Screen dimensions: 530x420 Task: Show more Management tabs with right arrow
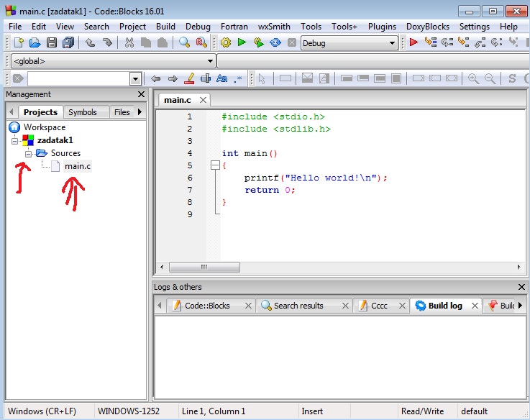[x=140, y=111]
